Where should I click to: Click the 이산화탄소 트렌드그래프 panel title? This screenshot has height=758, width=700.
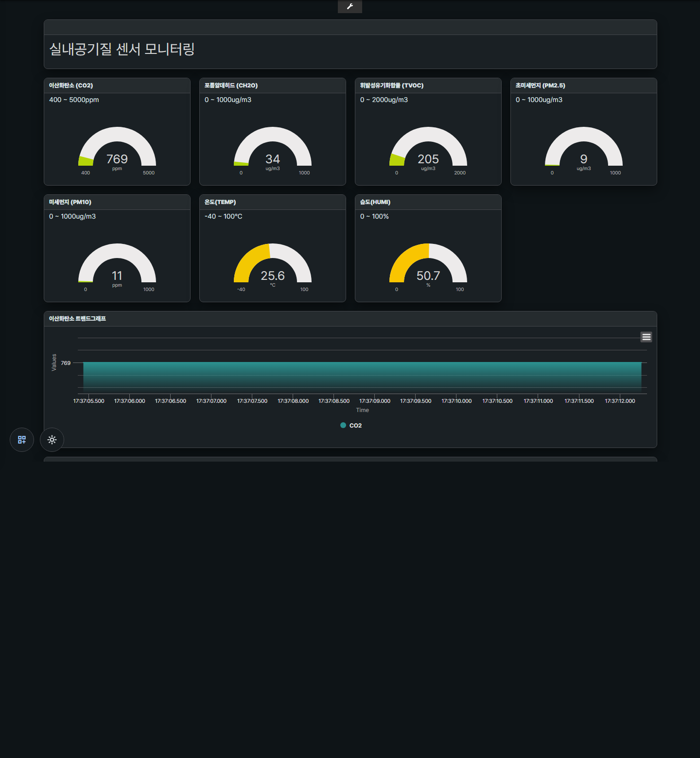pos(77,319)
